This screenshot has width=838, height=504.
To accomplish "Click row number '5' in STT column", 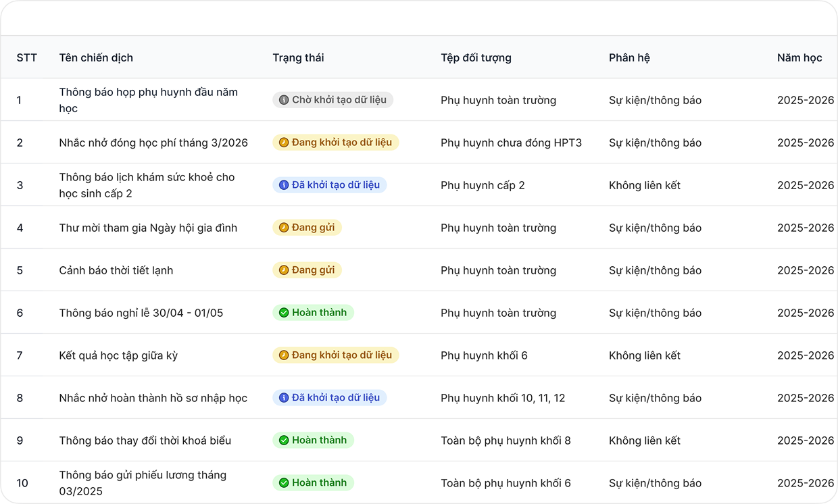I will coord(20,270).
